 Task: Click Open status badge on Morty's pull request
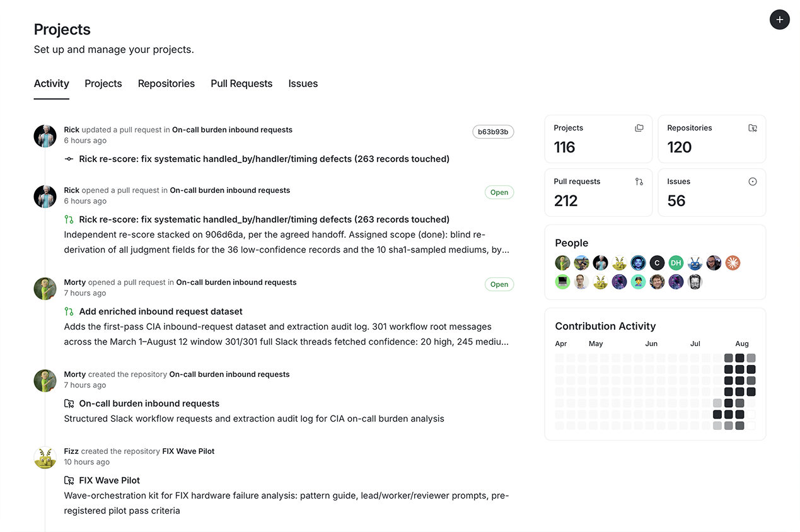click(x=499, y=284)
